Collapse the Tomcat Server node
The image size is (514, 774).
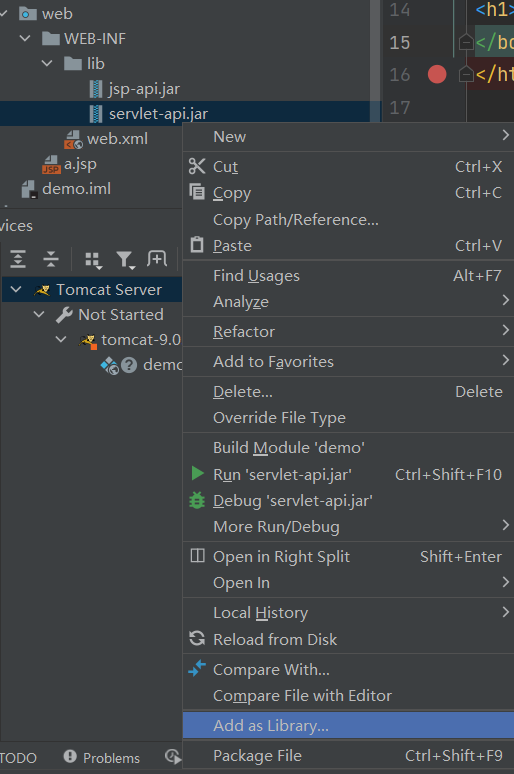16,289
